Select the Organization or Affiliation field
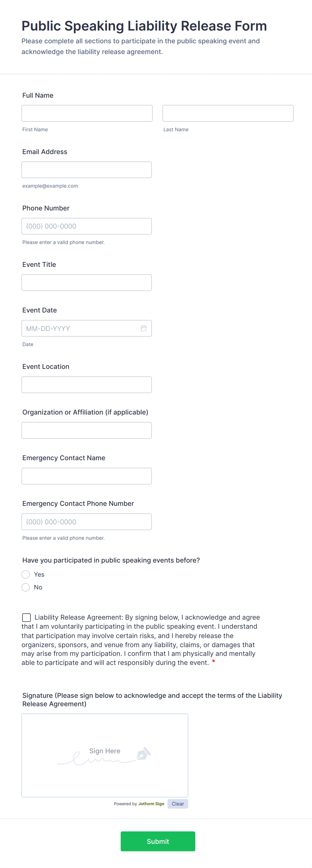 [x=87, y=430]
